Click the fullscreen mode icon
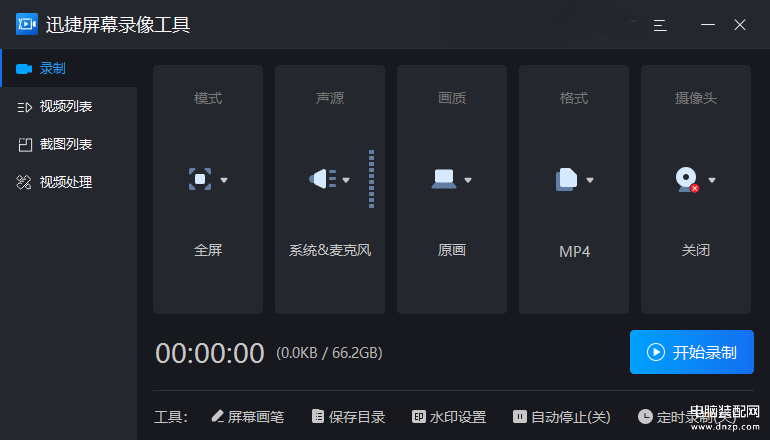This screenshot has height=440, width=770. (x=200, y=179)
